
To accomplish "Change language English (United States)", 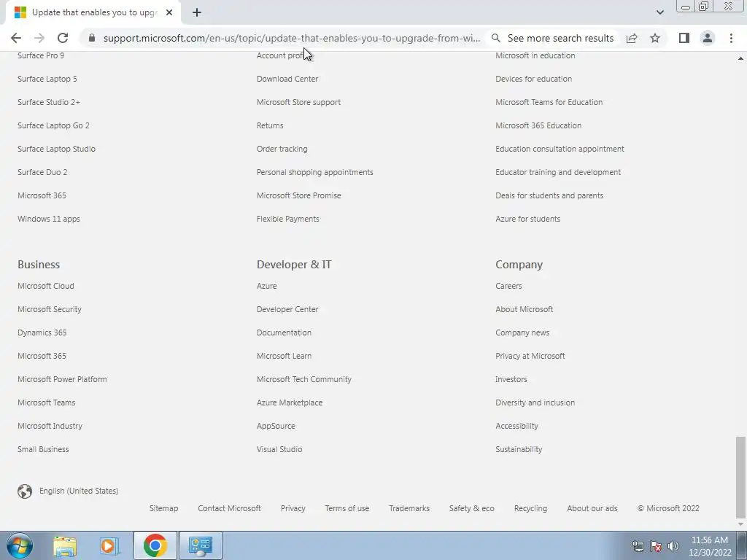I will (79, 491).
